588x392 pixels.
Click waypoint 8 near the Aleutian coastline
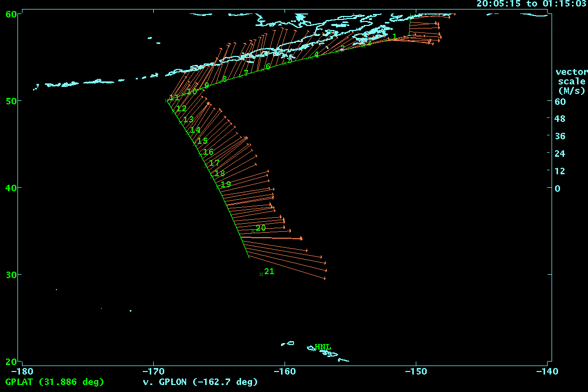click(224, 79)
